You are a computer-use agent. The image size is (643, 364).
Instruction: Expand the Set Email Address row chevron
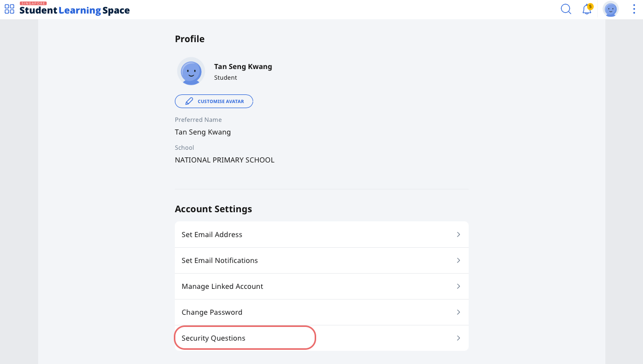click(458, 234)
